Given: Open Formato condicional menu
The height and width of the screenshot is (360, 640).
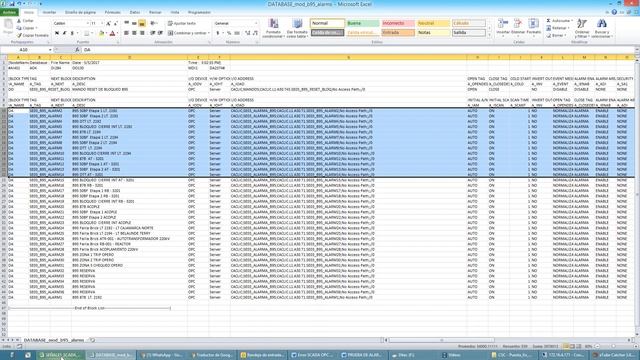Looking at the screenshot, I should [273, 28].
